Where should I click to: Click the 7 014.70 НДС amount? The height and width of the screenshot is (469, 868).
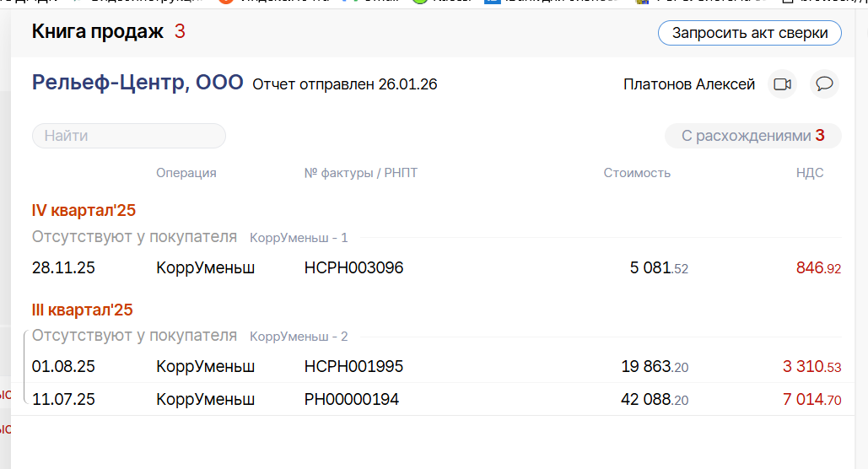811,400
